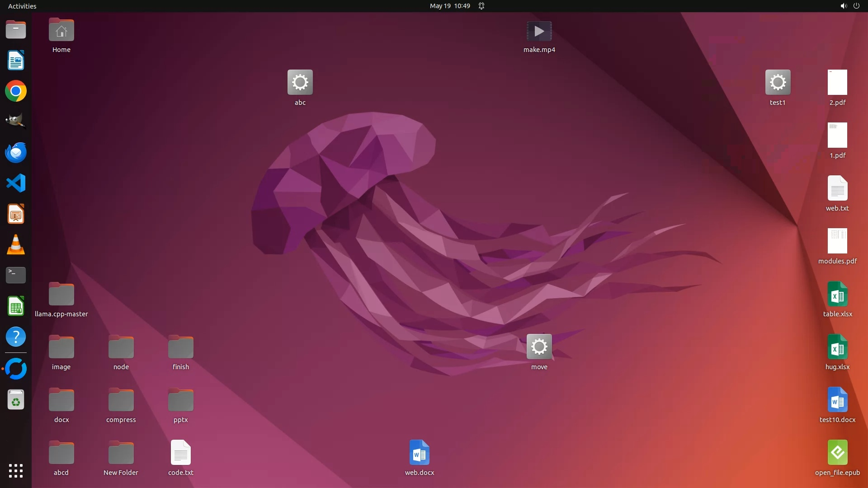Show Applications grid button
This screenshot has width=868, height=488.
point(16,471)
